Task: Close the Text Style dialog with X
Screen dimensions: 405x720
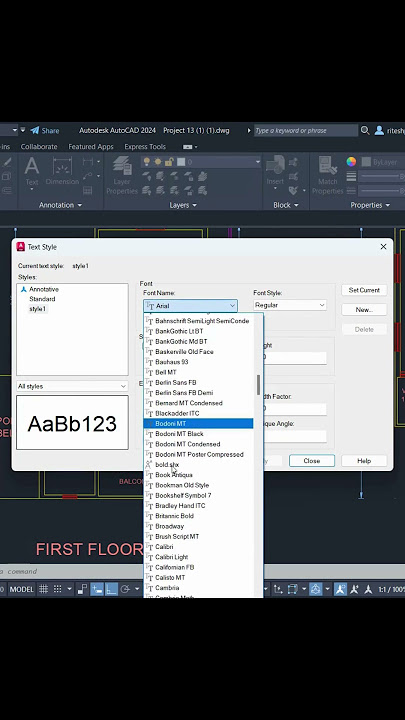Action: tap(383, 247)
